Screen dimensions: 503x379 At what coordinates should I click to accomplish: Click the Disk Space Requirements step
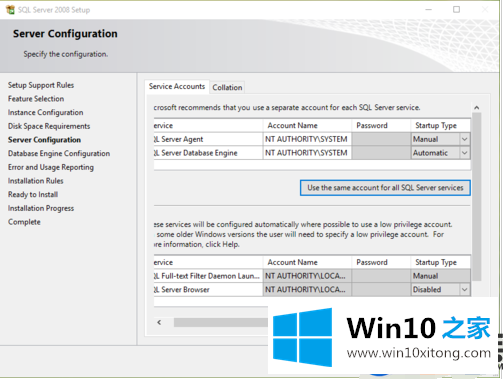coord(49,126)
